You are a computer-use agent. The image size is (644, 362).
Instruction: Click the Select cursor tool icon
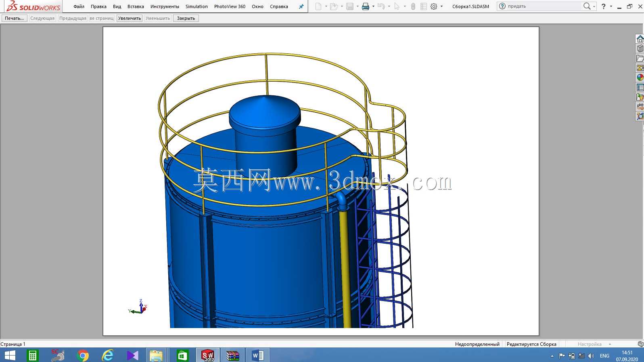coord(397,6)
